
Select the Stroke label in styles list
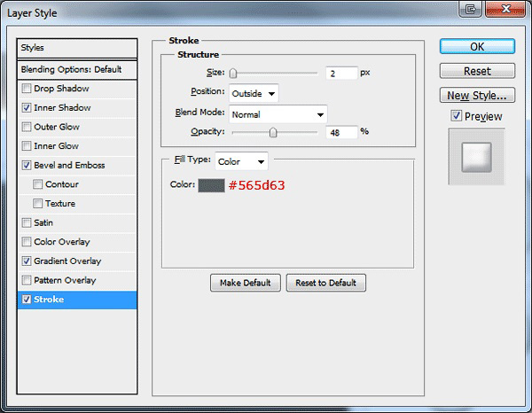49,300
